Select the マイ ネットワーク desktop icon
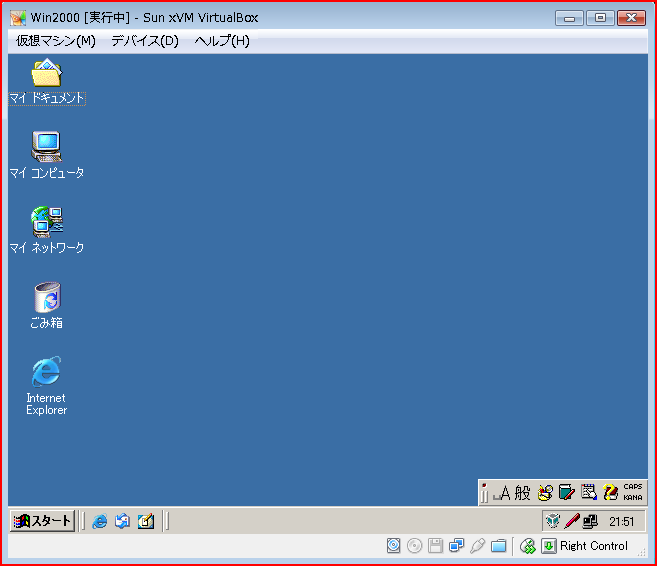 click(47, 230)
